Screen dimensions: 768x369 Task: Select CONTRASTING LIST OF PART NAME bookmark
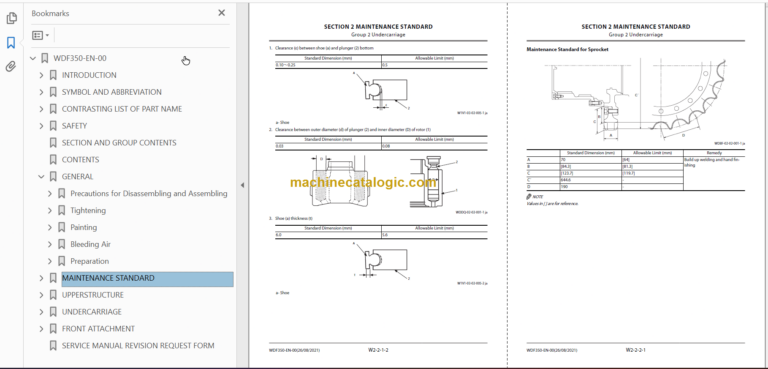122,109
